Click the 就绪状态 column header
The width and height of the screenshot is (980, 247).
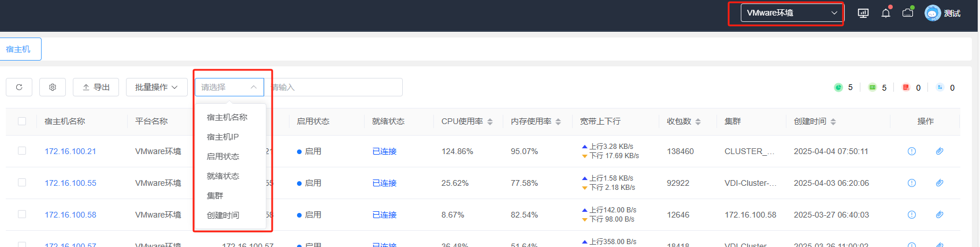coord(388,121)
